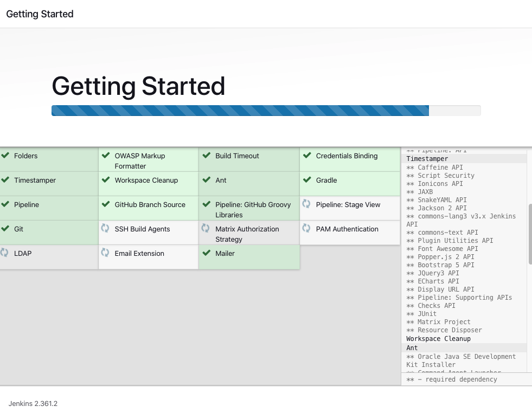Click the Timestamper plugin checkmark icon
Viewport: 532px width, 419px height.
pos(5,179)
